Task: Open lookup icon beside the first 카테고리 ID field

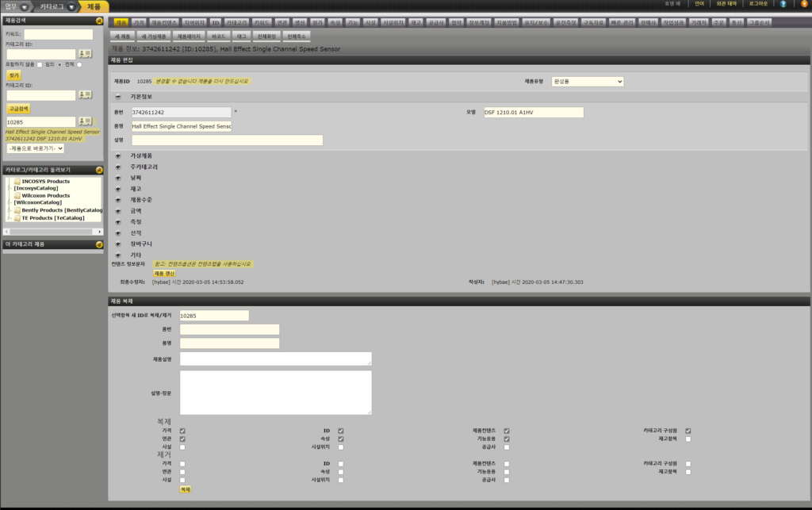Action: [86, 54]
